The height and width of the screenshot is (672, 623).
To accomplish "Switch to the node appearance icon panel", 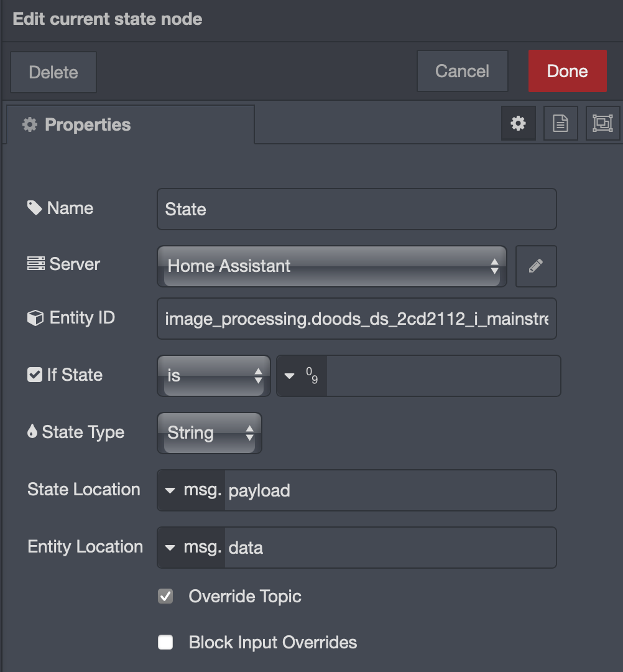I will pos(602,123).
